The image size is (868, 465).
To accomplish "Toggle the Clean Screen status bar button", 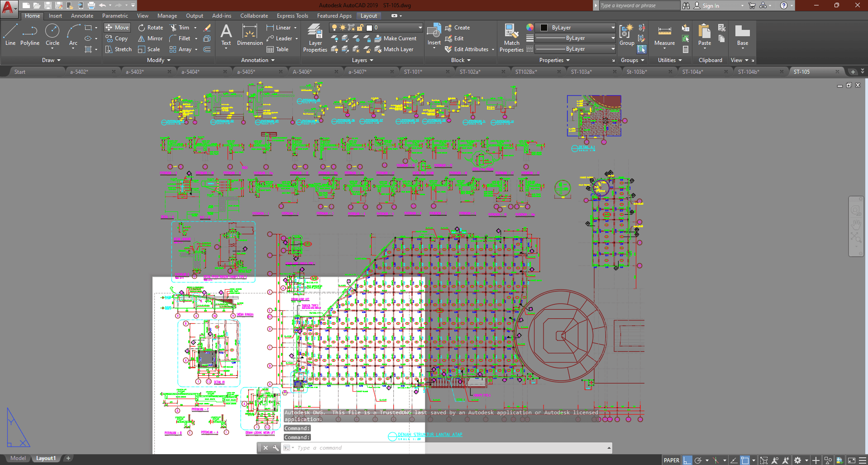I will pos(851,460).
